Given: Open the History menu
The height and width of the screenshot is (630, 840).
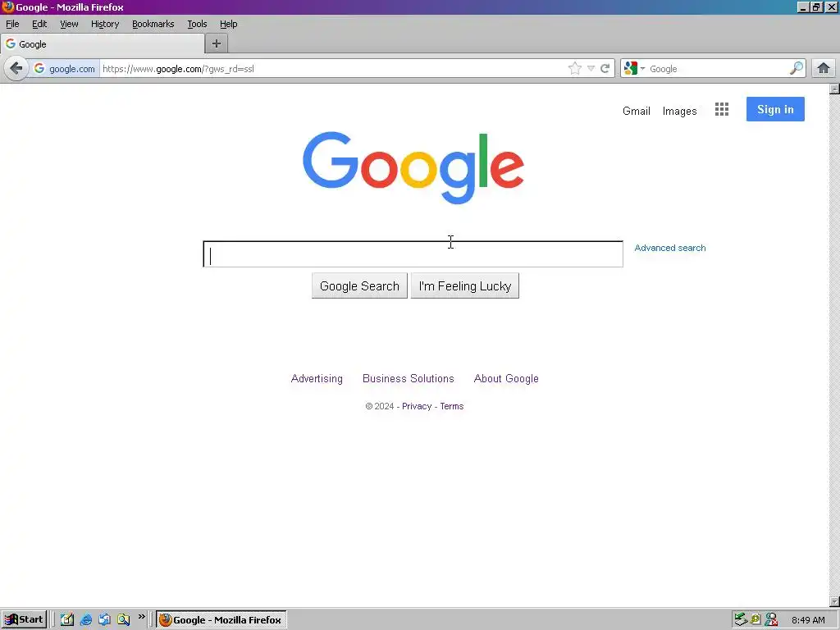Looking at the screenshot, I should tap(105, 24).
